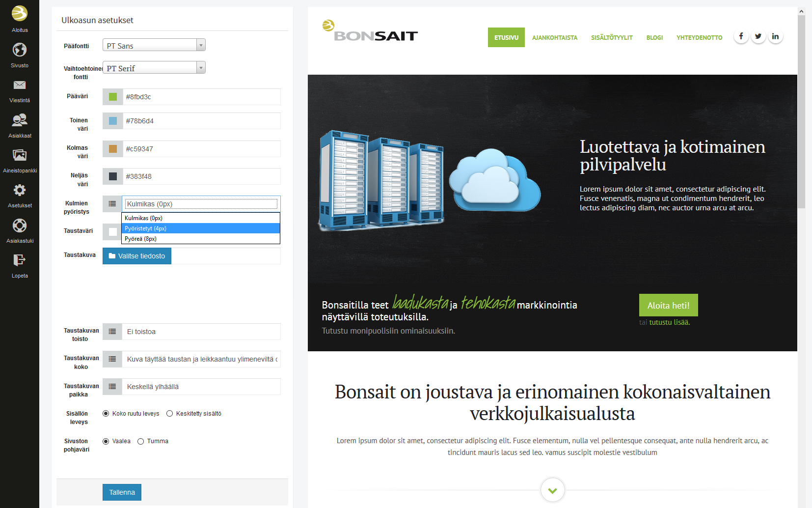812x508 pixels.
Task: Open the AJANKOHTAISTA menu item
Action: tap(555, 38)
